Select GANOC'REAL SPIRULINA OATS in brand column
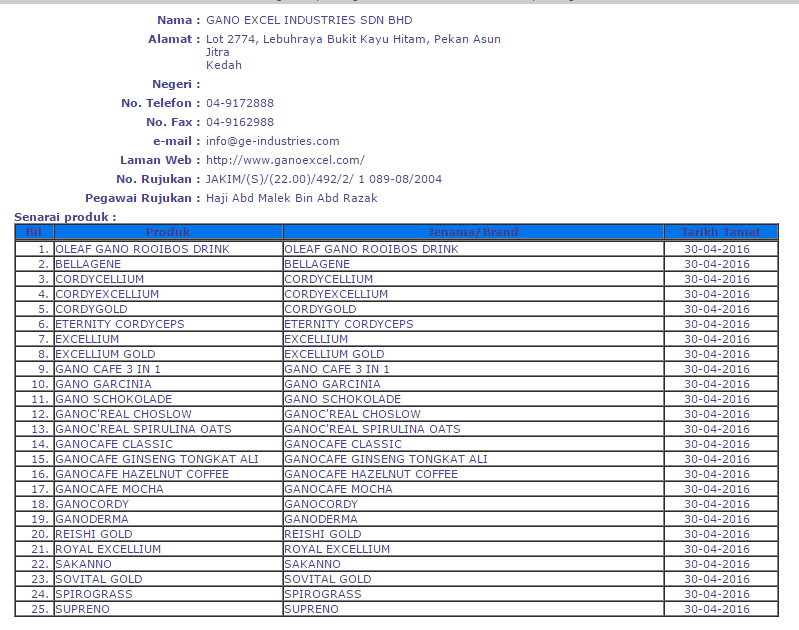 (x=372, y=429)
